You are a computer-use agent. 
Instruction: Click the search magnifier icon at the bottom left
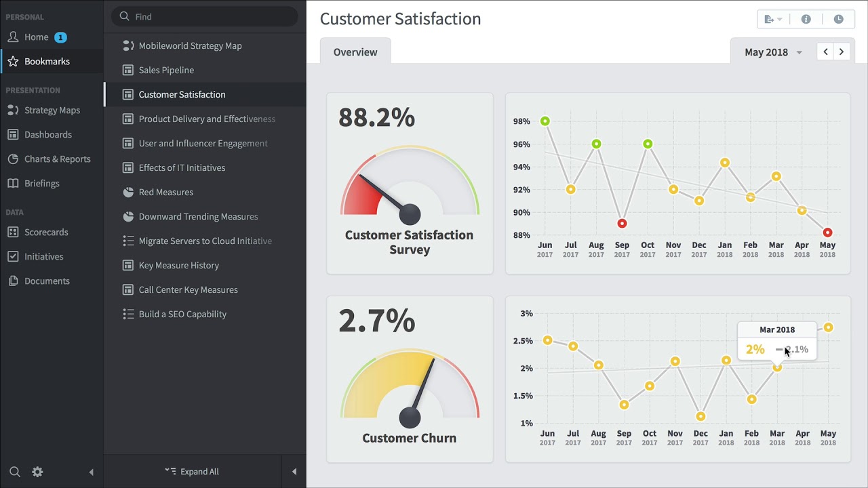tap(15, 472)
